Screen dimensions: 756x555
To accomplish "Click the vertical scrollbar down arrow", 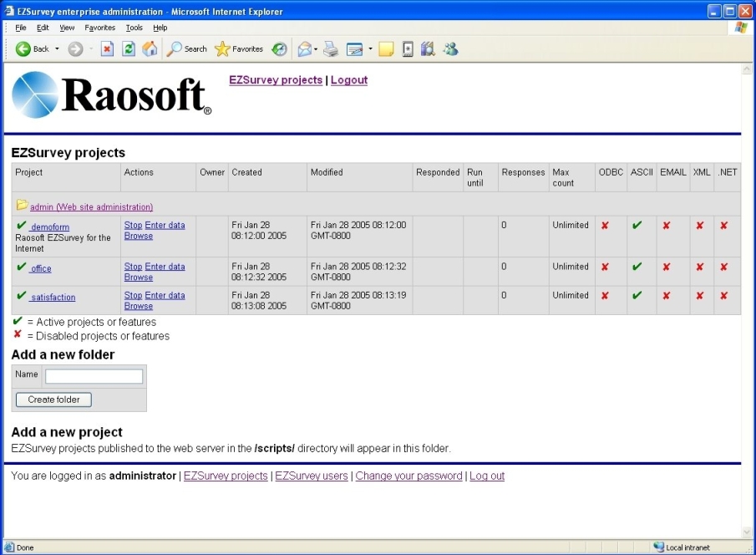I will (x=747, y=532).
